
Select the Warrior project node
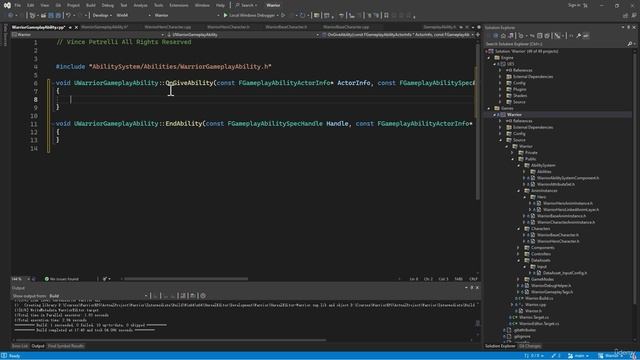[x=514, y=115]
